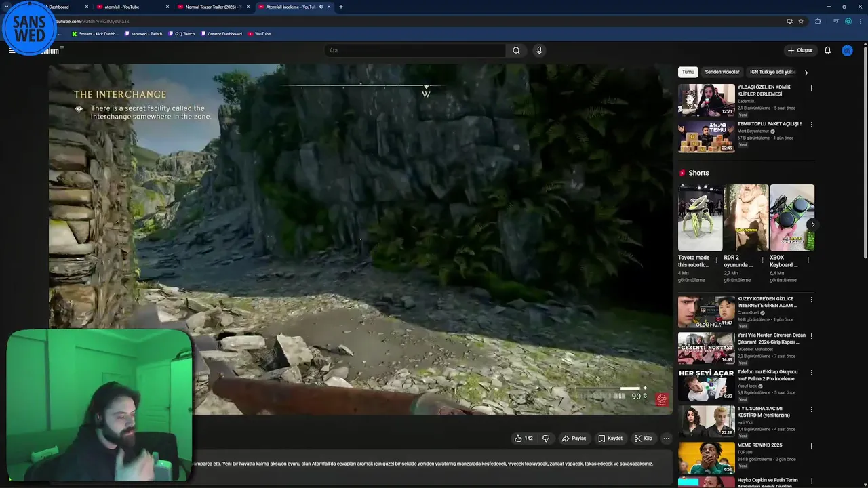The height and width of the screenshot is (488, 868).
Task: Open YouTube notifications bell
Action: [x=827, y=50]
